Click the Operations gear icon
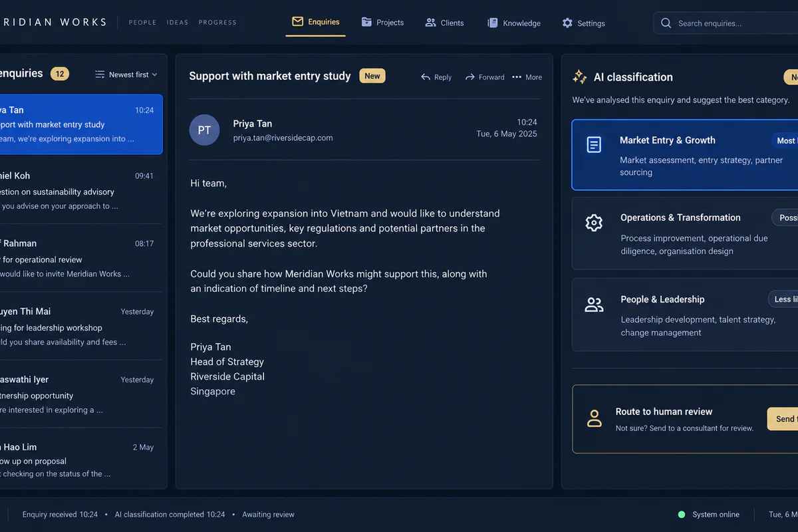The width and height of the screenshot is (798, 532). [x=594, y=223]
